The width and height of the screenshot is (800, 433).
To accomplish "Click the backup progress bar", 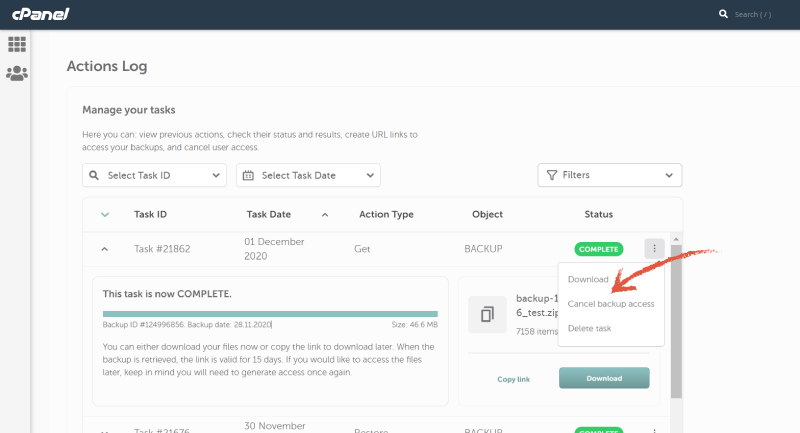I will [x=270, y=314].
